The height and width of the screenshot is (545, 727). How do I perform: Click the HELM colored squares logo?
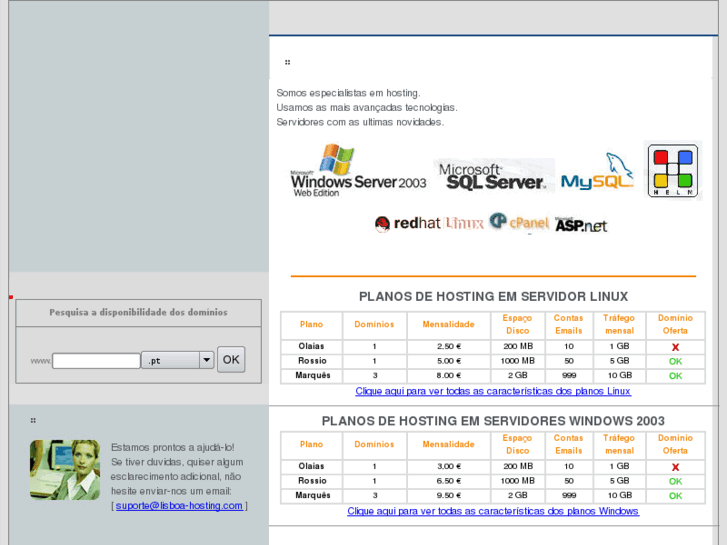coord(673,171)
